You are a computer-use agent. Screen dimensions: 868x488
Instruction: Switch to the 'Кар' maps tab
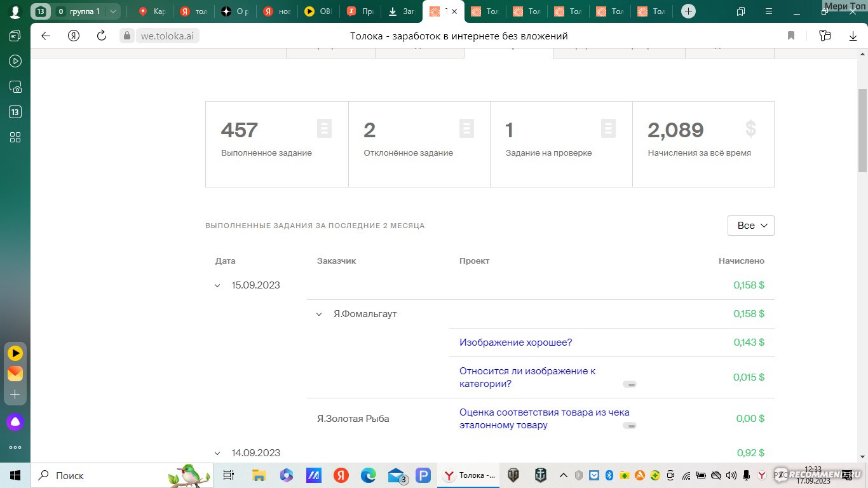click(x=153, y=11)
